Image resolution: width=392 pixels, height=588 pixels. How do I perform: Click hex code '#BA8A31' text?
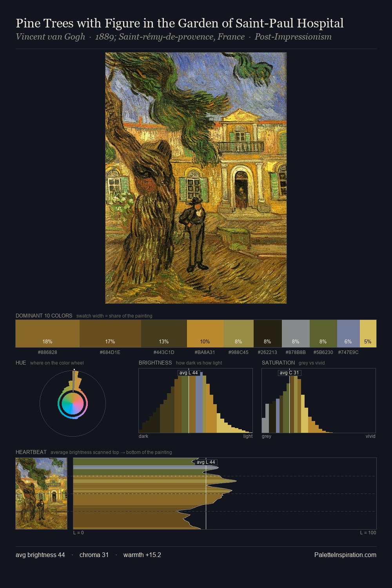click(x=205, y=352)
